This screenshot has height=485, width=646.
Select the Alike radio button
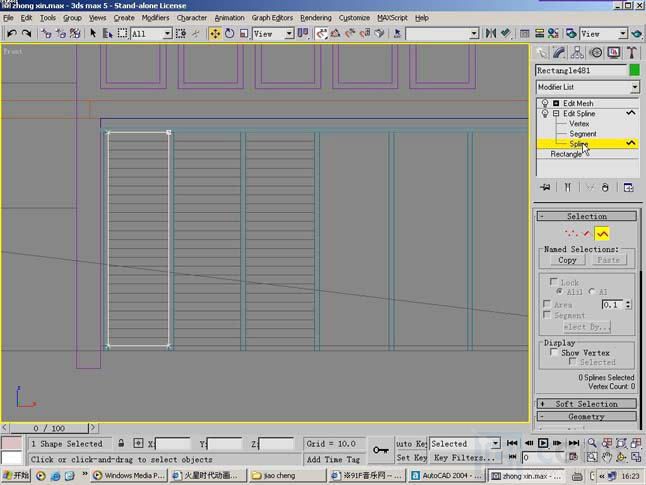(x=559, y=291)
